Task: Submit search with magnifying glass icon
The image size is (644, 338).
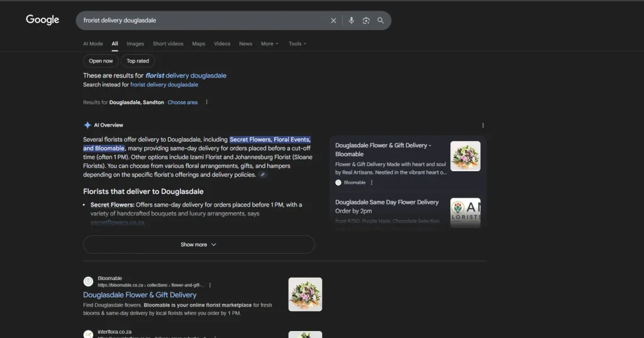Action: (380, 21)
